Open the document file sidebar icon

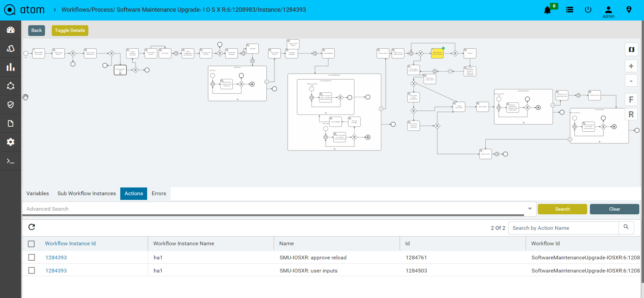[10, 123]
